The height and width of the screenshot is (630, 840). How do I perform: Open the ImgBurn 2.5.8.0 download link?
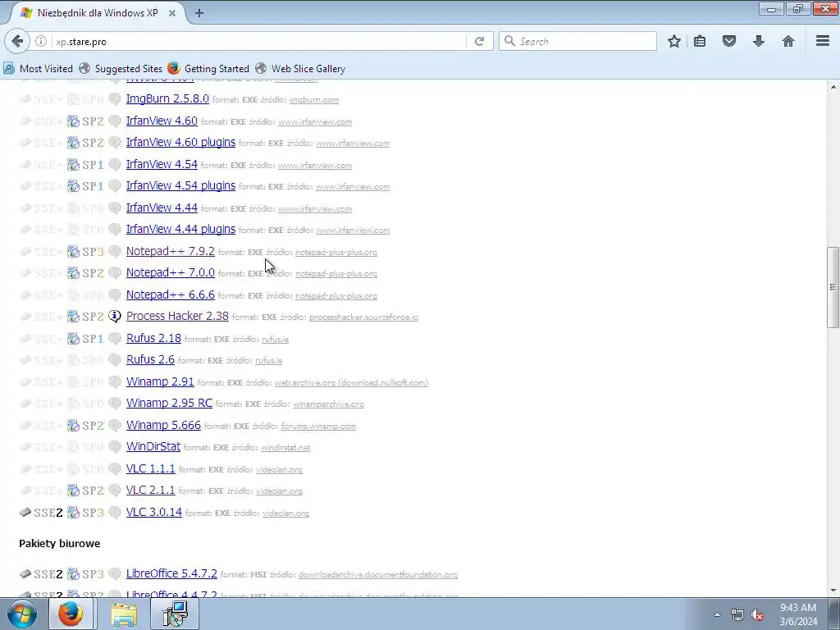coord(167,98)
